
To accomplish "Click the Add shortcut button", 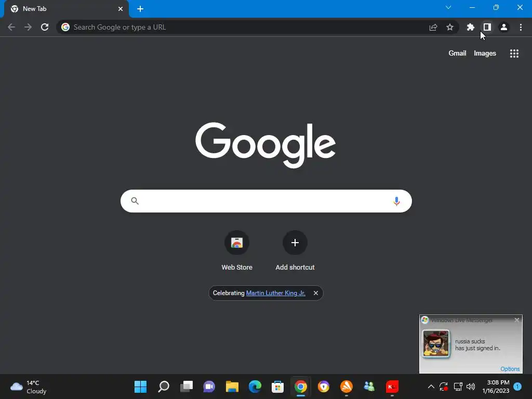I will click(x=295, y=250).
